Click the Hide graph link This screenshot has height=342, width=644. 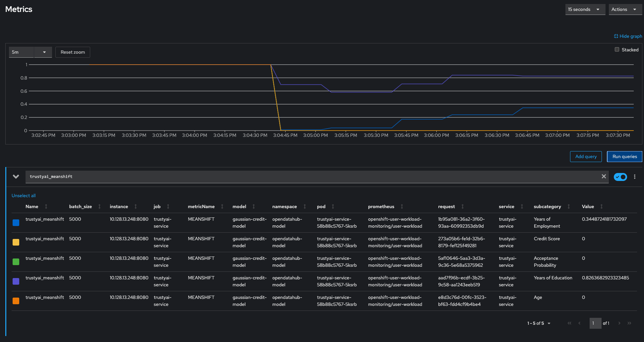point(628,36)
